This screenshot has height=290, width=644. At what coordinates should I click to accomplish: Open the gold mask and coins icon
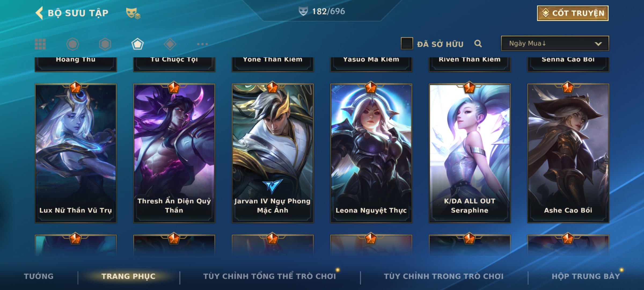[133, 13]
